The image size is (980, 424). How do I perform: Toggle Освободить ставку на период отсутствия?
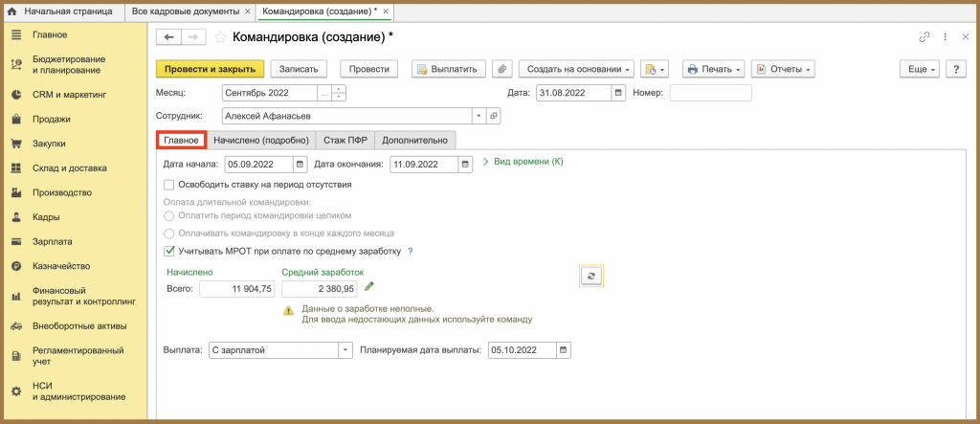click(x=168, y=185)
